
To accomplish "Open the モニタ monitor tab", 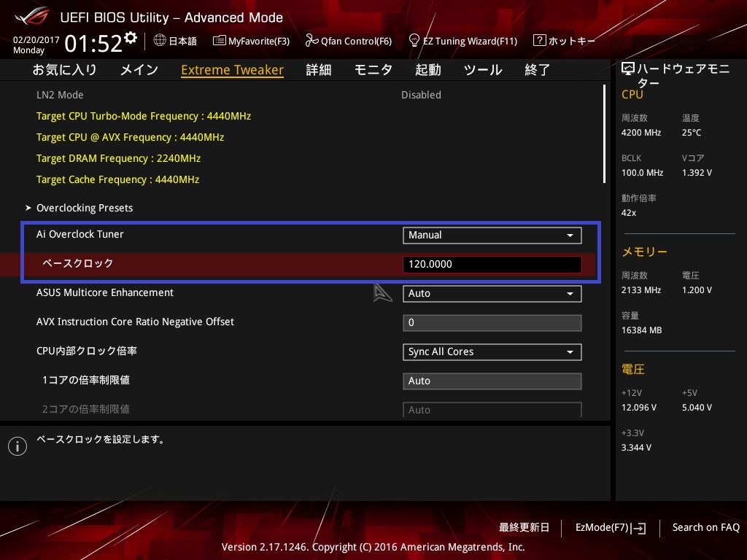I will [373, 70].
